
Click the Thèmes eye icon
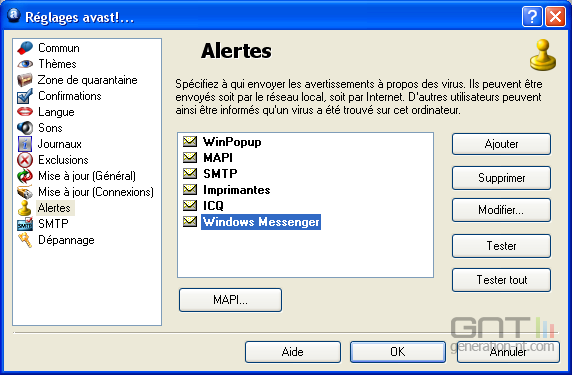pos(25,64)
